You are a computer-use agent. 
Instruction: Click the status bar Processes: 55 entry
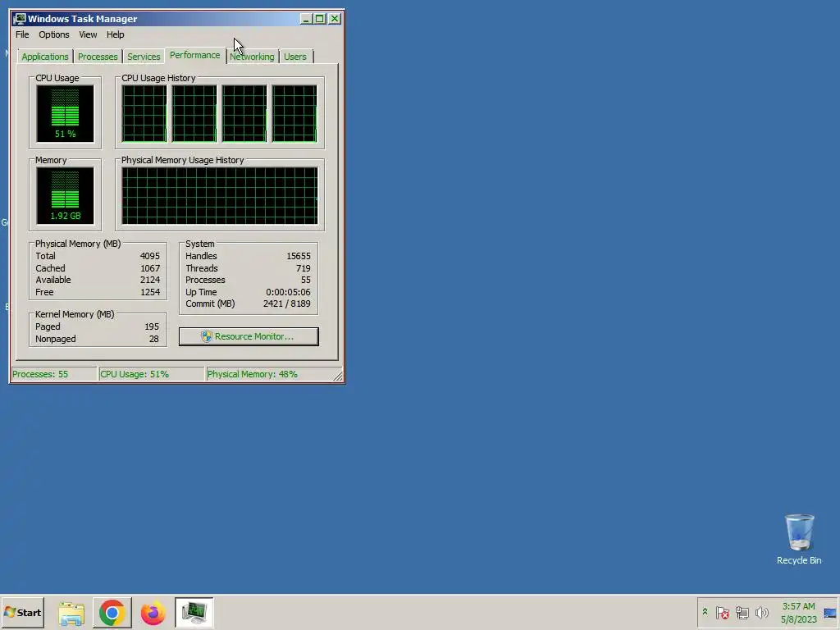tap(53, 374)
